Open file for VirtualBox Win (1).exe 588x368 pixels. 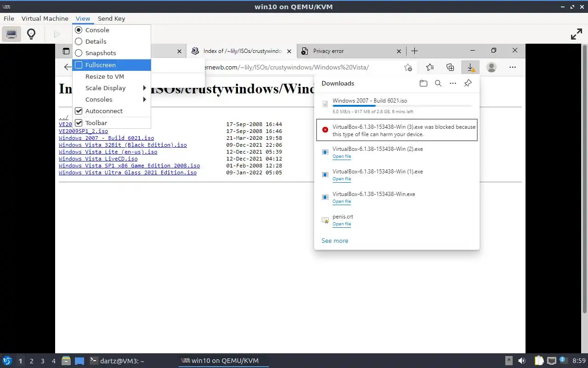tap(342, 179)
